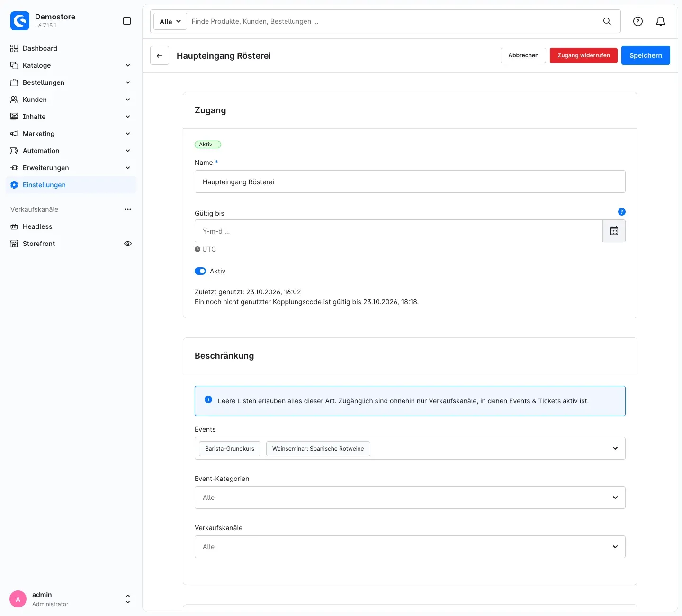Click the Shopware logo icon
Image resolution: width=682 pixels, height=616 pixels.
[20, 21]
